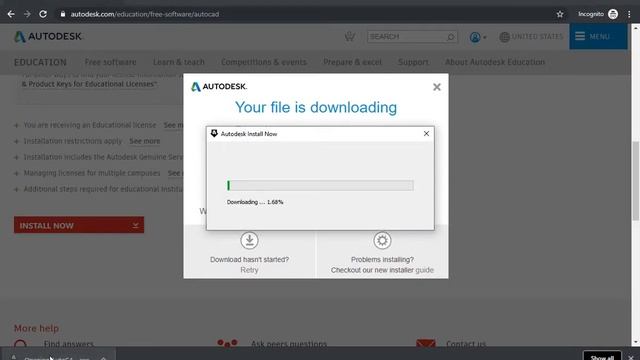Image resolution: width=640 pixels, height=360 pixels.
Task: Click the scrollbar up arrow
Action: 636,28
